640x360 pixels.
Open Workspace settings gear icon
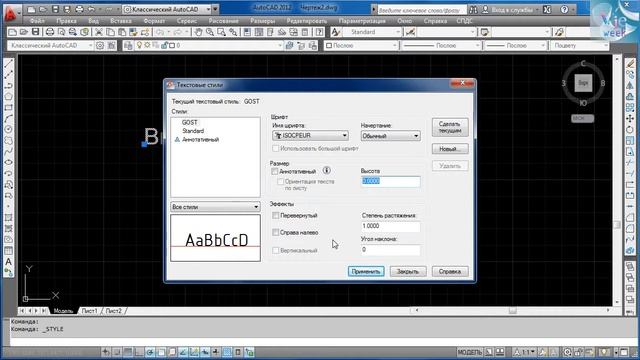point(100,46)
